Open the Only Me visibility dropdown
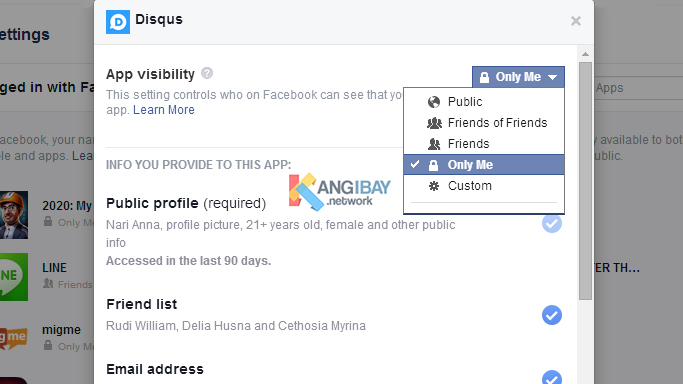 point(518,77)
